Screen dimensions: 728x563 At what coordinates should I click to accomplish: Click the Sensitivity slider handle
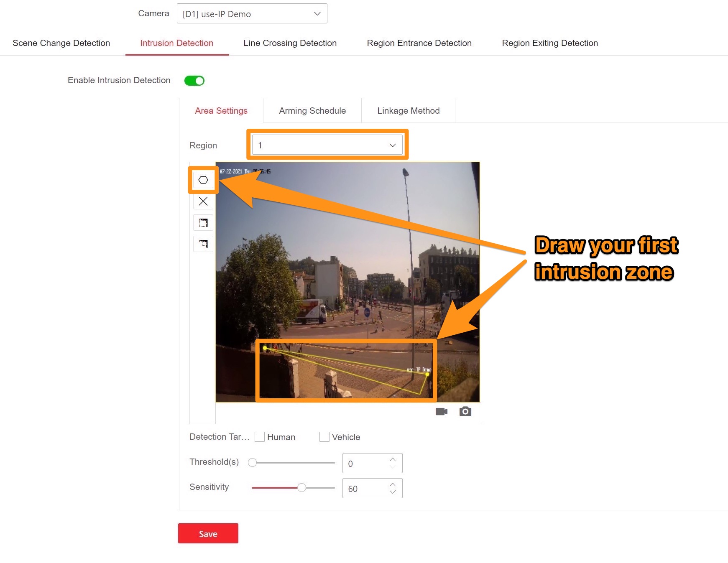tap(301, 488)
